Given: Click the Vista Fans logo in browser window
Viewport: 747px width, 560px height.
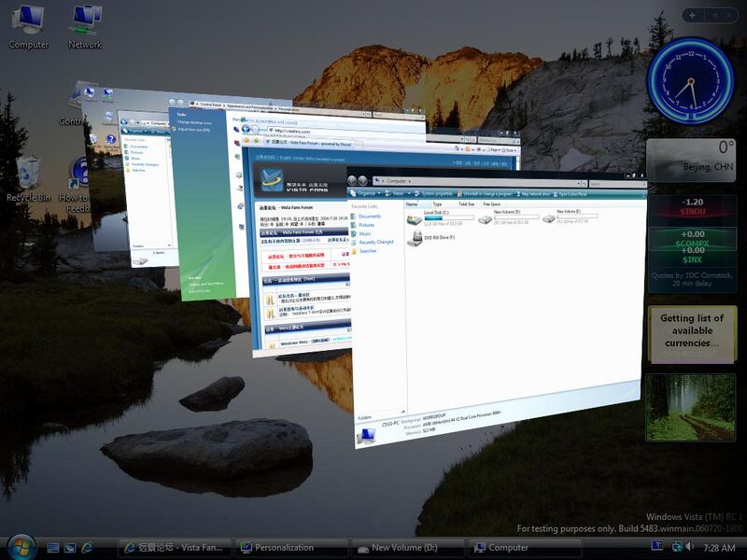Looking at the screenshot, I should 272,181.
